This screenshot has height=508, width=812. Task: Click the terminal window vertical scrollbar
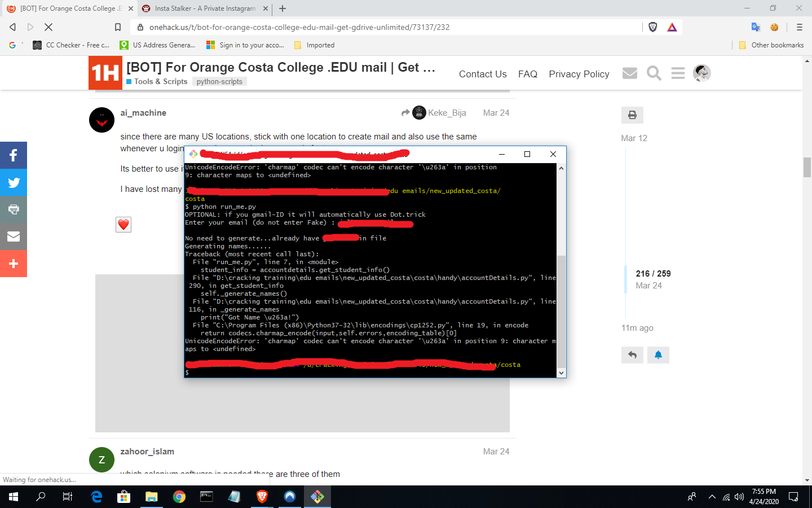(561, 310)
